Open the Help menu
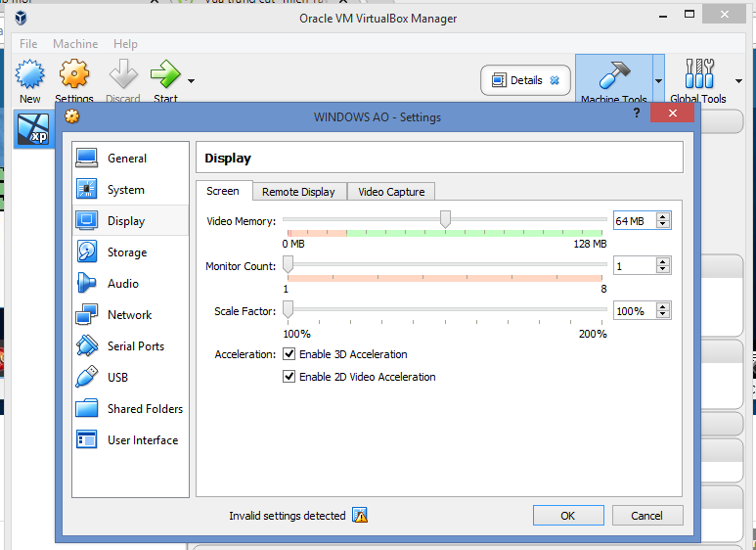This screenshot has width=756, height=550. [x=125, y=44]
